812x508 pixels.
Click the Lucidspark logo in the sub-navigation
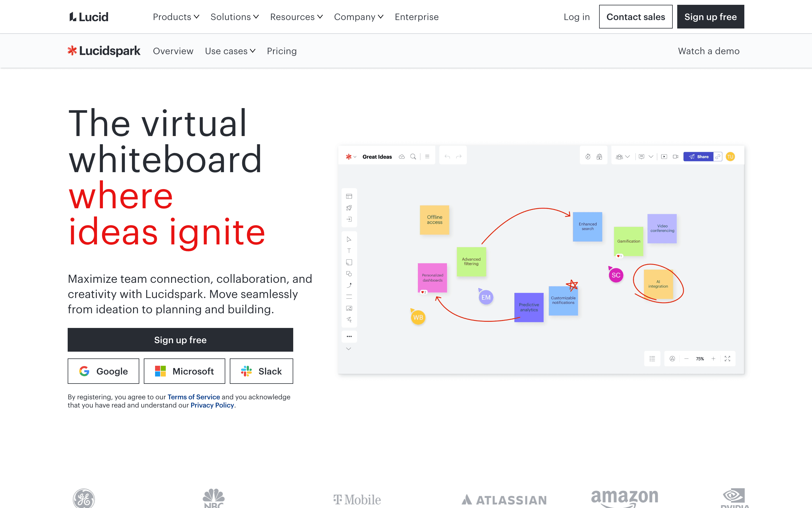click(104, 51)
